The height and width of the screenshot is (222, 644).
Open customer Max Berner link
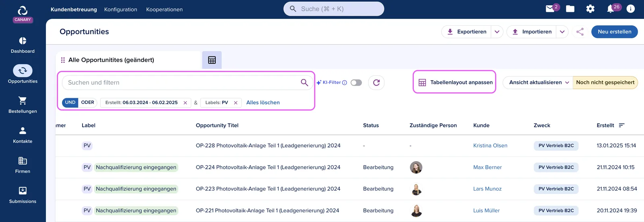(487, 167)
